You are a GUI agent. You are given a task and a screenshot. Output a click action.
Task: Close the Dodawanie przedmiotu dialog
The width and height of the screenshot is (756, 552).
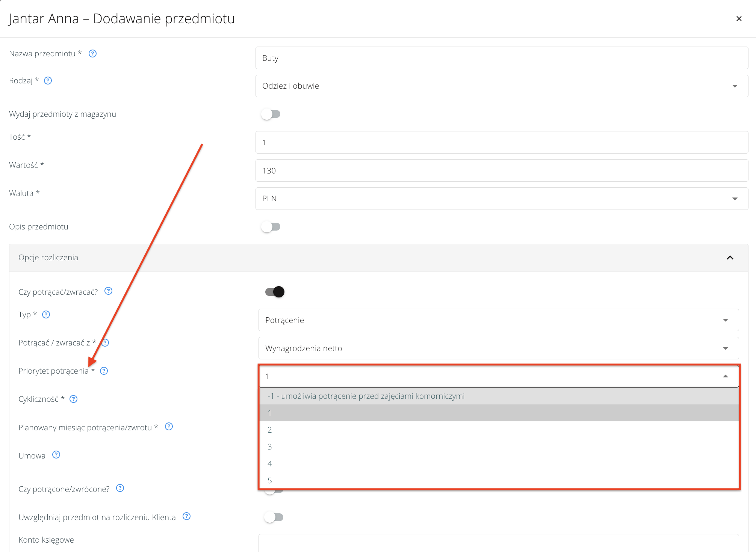tap(739, 19)
